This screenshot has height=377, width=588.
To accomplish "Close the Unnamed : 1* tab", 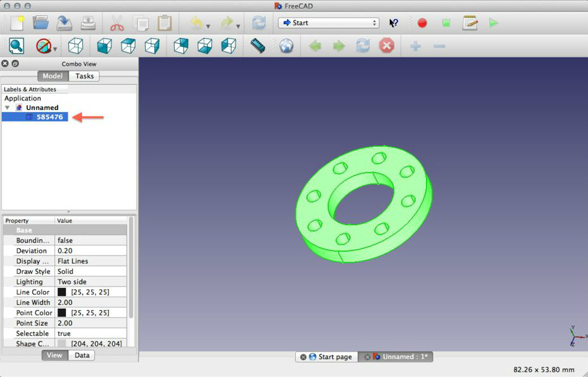I will pos(368,357).
